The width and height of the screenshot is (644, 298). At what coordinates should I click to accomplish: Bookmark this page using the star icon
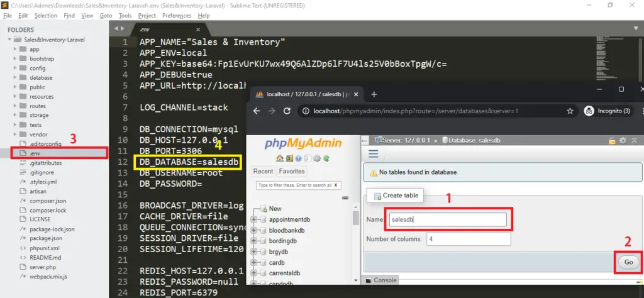[x=570, y=111]
